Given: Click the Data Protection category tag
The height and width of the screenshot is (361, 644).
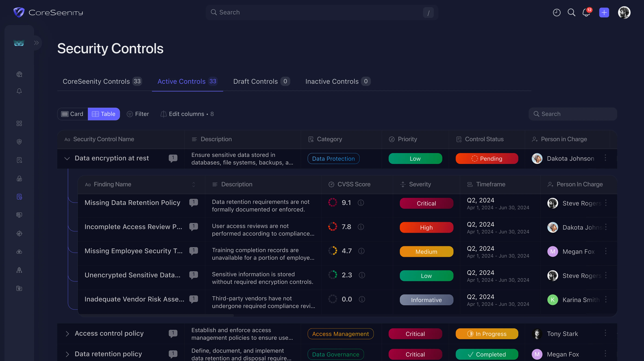Looking at the screenshot, I should tap(333, 159).
